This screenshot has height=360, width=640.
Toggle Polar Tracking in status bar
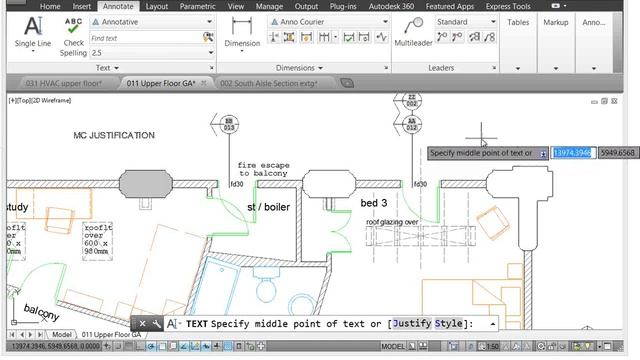coord(151,347)
